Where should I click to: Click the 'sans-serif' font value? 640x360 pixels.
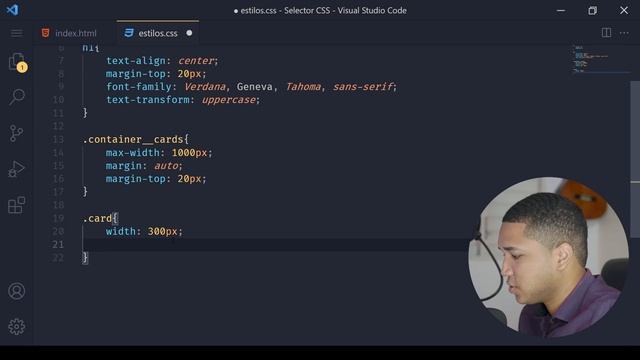point(362,87)
